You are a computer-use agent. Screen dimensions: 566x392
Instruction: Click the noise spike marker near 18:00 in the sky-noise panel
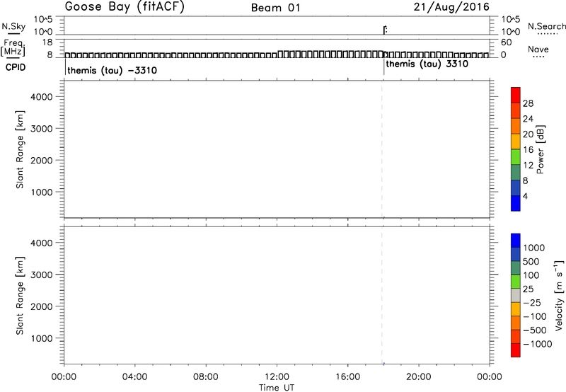coord(385,30)
